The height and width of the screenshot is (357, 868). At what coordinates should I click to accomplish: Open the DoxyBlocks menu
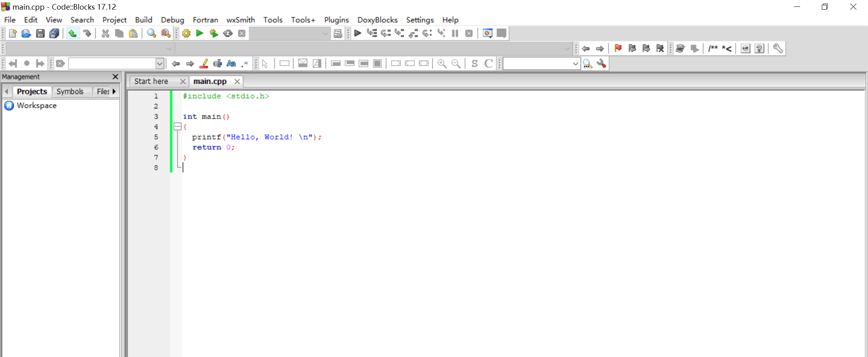[377, 20]
